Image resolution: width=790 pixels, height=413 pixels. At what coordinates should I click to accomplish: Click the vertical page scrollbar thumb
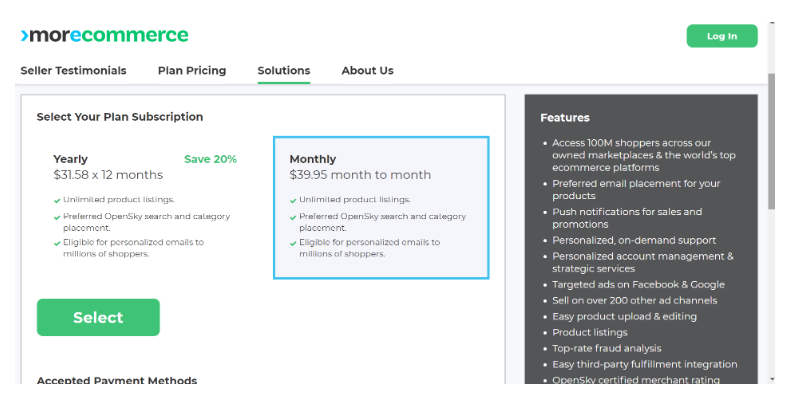[771, 141]
